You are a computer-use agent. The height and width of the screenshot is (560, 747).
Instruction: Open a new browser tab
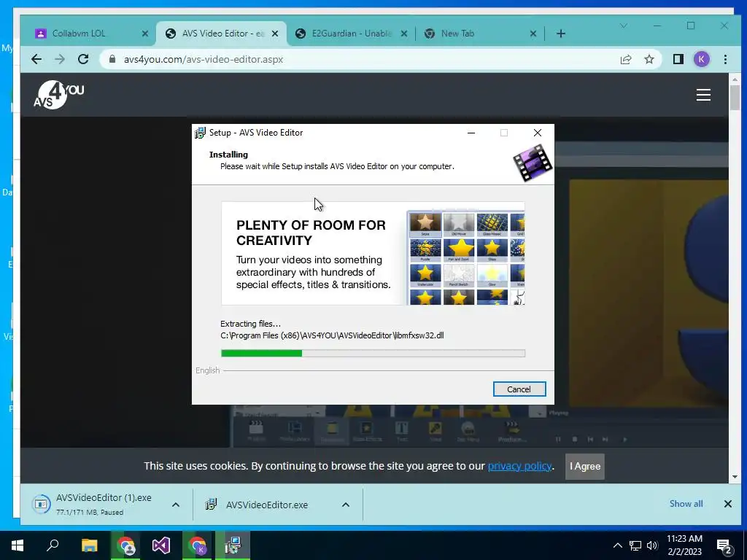561,34
